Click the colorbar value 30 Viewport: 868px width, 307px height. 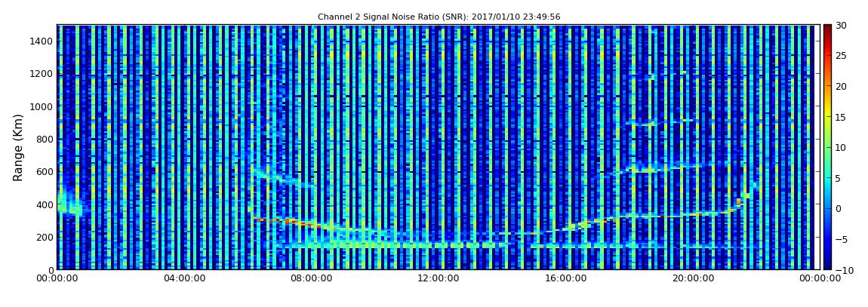841,26
